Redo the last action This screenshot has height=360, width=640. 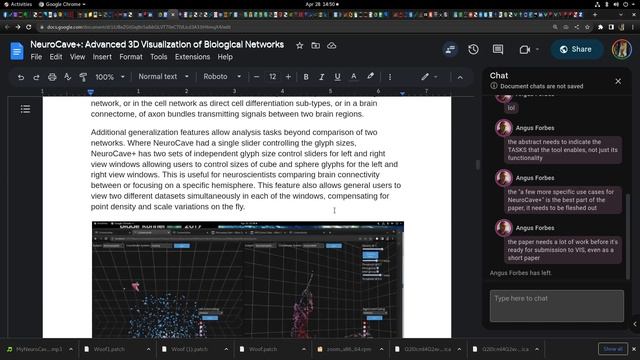36,77
